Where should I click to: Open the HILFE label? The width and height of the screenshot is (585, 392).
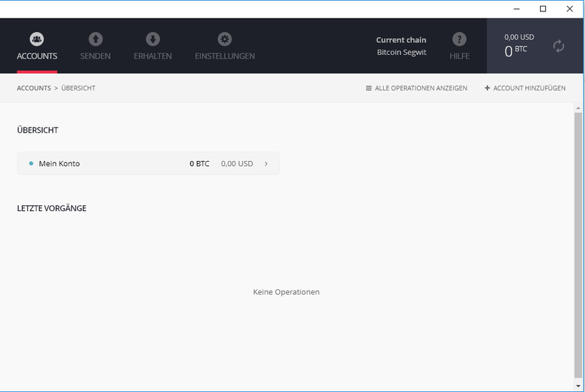pos(459,56)
